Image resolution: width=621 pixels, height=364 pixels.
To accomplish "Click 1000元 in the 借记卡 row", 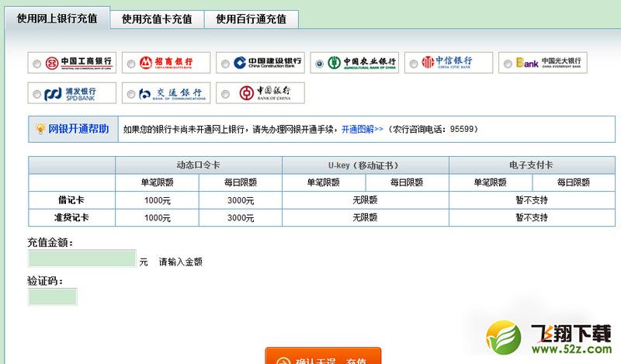I will point(158,200).
